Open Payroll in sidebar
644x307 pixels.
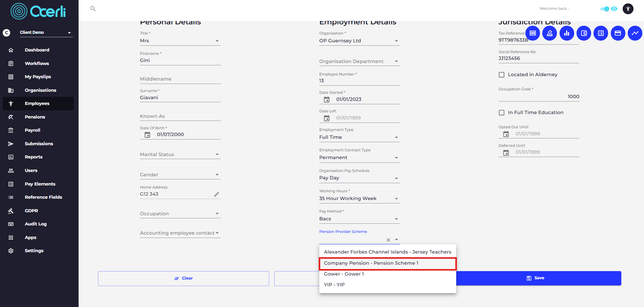38,130
